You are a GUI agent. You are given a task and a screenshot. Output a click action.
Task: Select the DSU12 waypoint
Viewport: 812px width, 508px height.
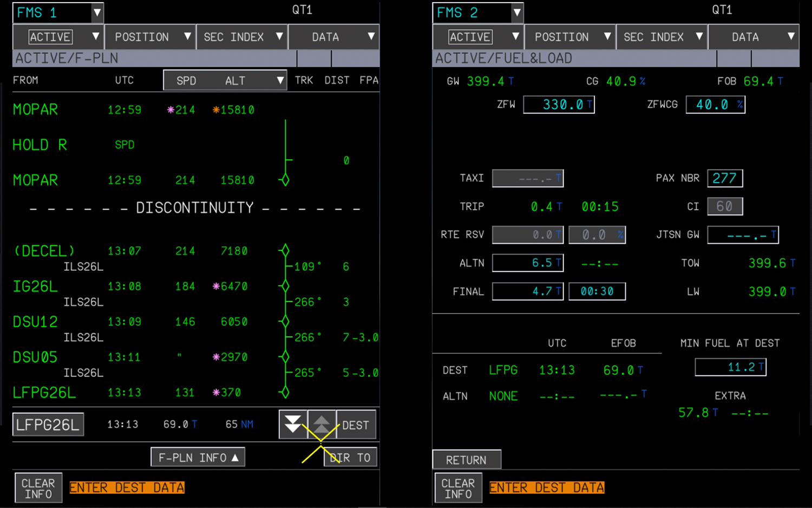point(35,322)
